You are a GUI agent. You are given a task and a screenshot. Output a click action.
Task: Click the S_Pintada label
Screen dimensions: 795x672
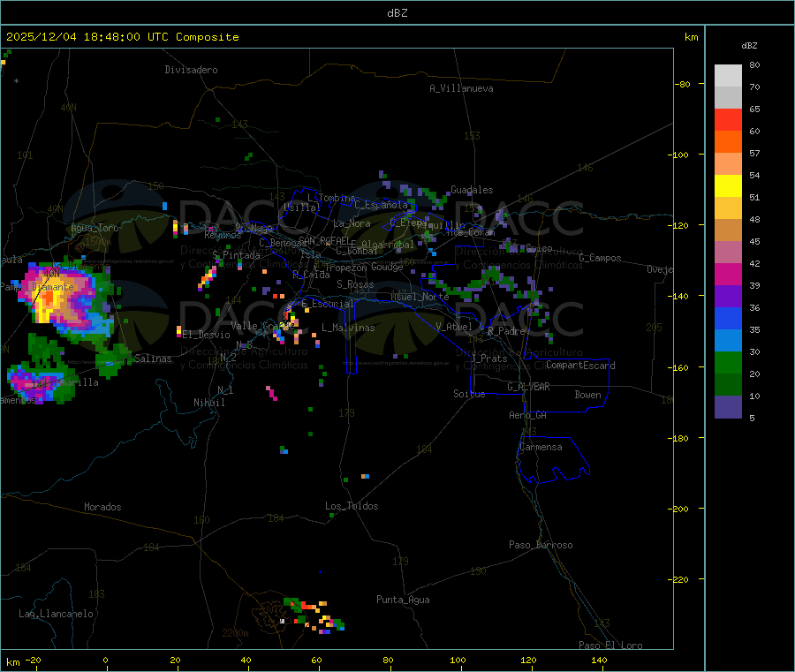click(x=236, y=255)
